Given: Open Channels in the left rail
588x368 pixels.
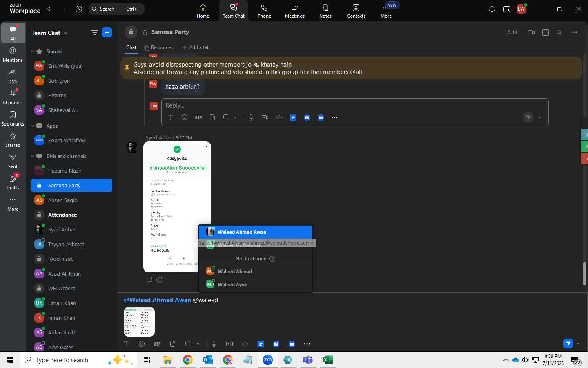Looking at the screenshot, I should coord(13,97).
